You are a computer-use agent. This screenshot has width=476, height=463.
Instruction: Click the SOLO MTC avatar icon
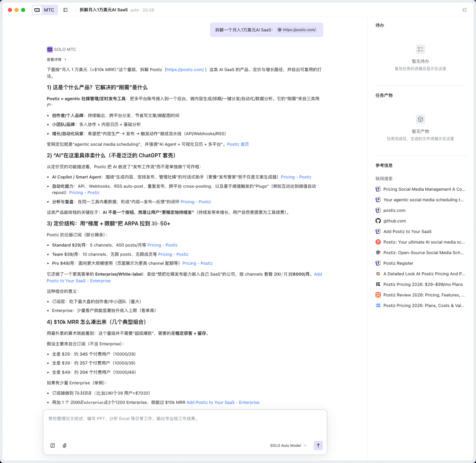(x=50, y=49)
